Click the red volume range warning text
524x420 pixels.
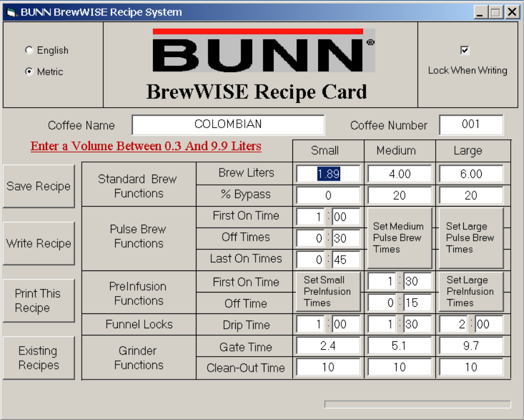(146, 146)
